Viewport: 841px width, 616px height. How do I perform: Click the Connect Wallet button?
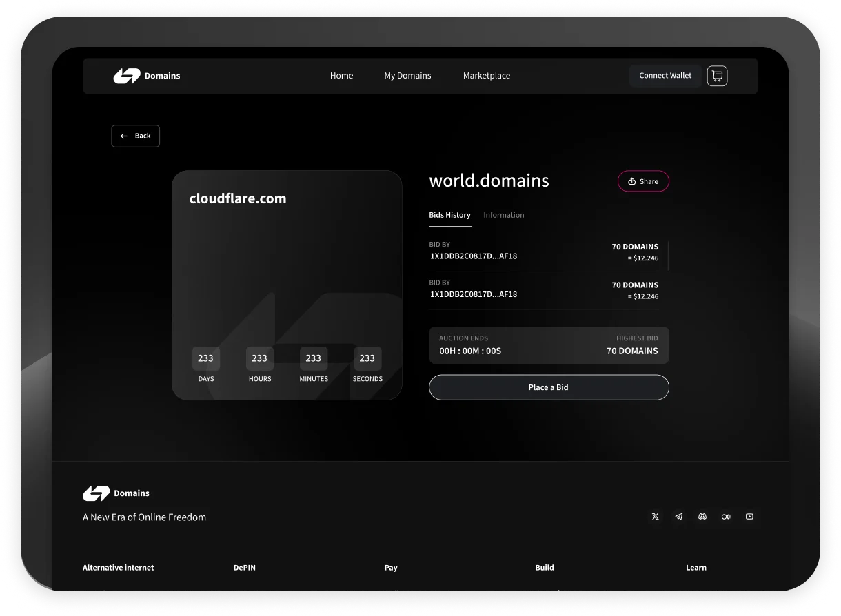[x=665, y=76]
